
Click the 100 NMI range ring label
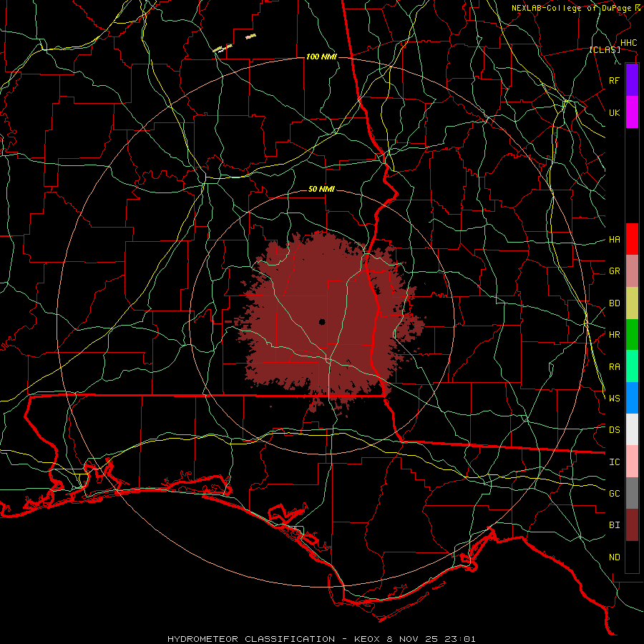tap(321, 57)
